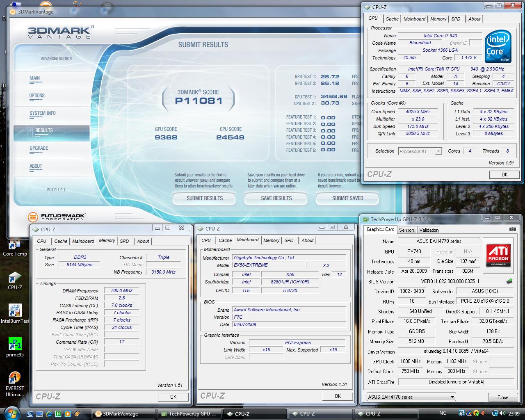The height and width of the screenshot is (420, 525).
Task: Click the CPU score value 24549
Action: click(x=230, y=137)
